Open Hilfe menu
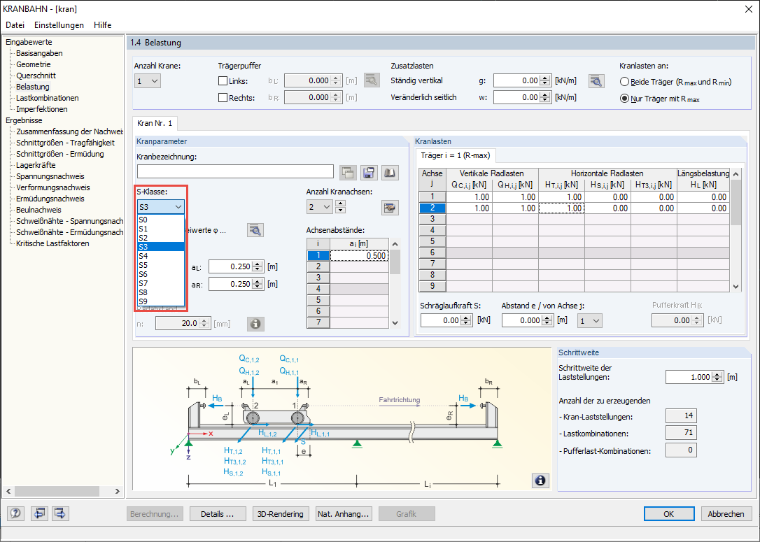This screenshot has height=542, width=760. [102, 25]
